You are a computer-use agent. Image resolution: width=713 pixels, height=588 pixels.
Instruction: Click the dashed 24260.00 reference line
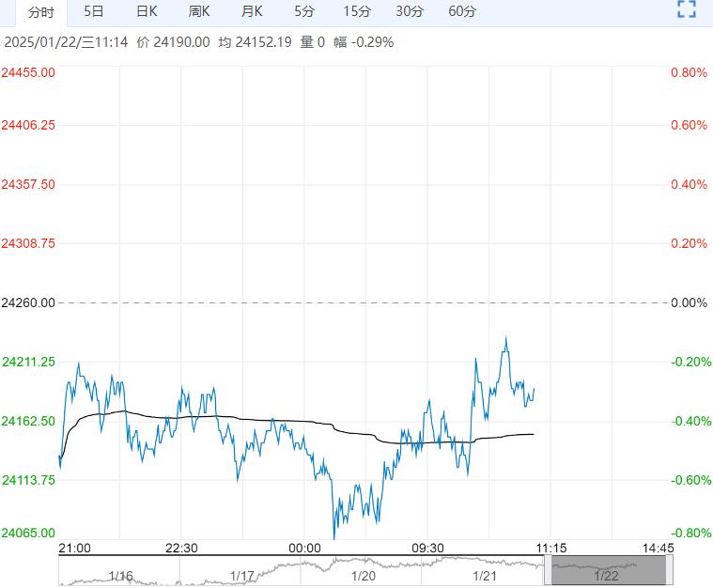click(x=357, y=302)
